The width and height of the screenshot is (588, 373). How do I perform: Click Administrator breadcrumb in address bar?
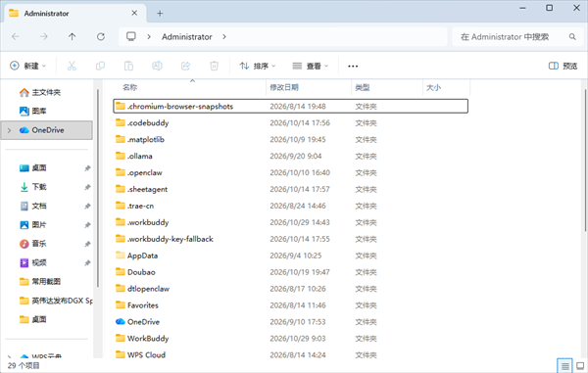tap(187, 36)
